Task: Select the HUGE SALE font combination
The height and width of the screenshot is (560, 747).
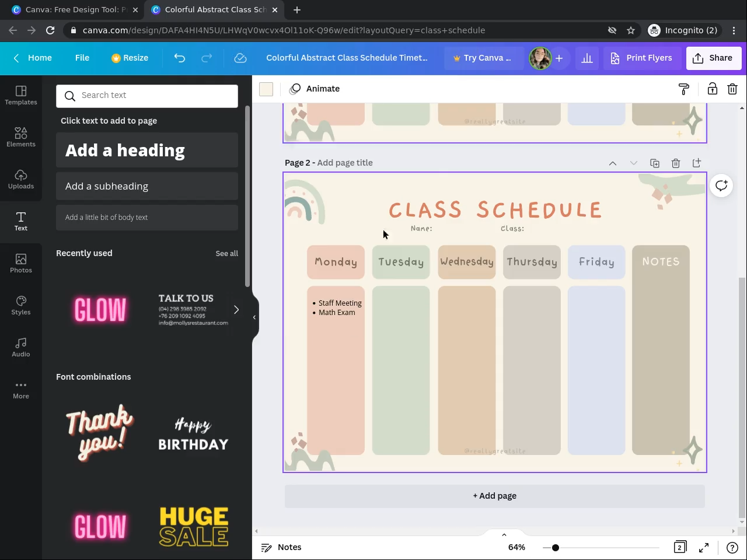Action: click(x=193, y=526)
